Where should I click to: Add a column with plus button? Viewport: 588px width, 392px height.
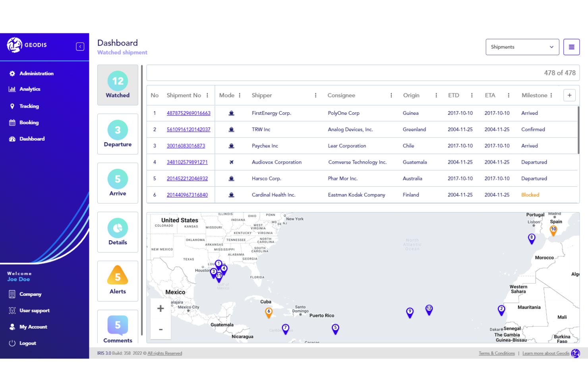pos(569,95)
